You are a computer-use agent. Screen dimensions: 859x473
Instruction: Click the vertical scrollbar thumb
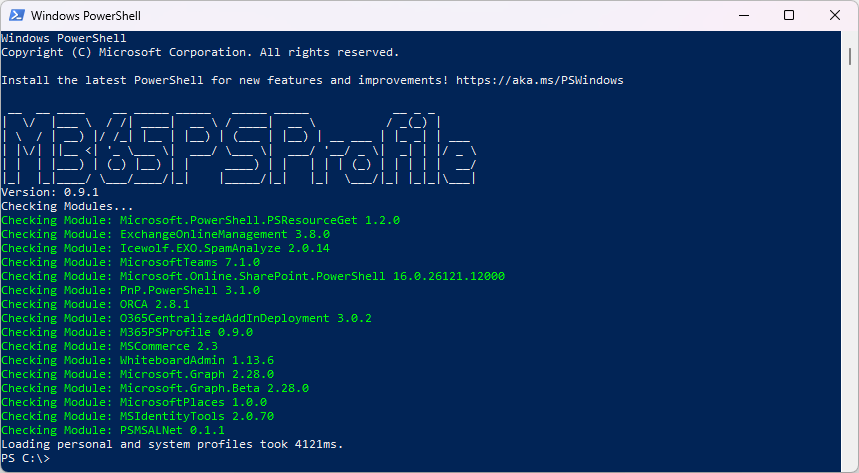pos(850,56)
